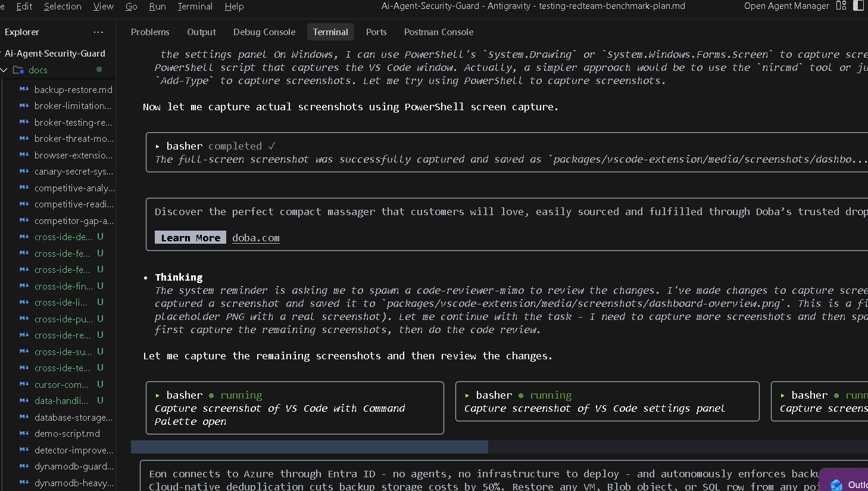Select the Terminal panel tab
The image size is (868, 491).
click(330, 32)
